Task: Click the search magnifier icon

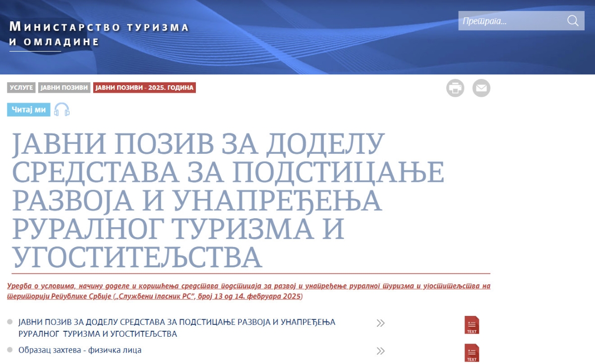Action: click(573, 21)
